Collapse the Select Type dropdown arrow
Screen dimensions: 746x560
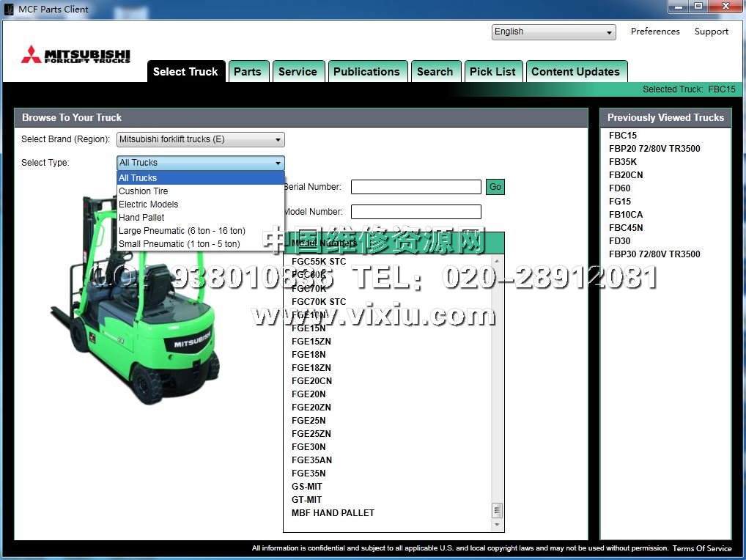click(278, 163)
